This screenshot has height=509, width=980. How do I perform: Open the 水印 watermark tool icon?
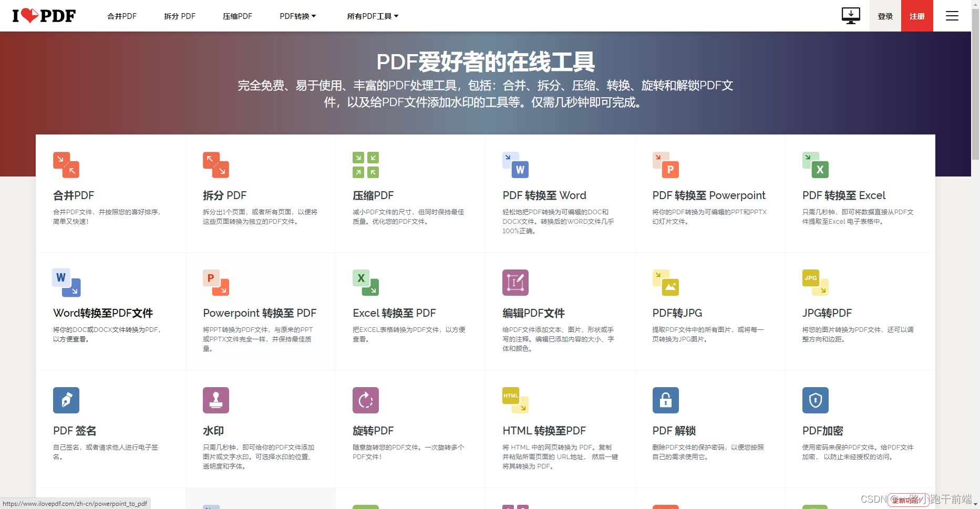tap(216, 400)
